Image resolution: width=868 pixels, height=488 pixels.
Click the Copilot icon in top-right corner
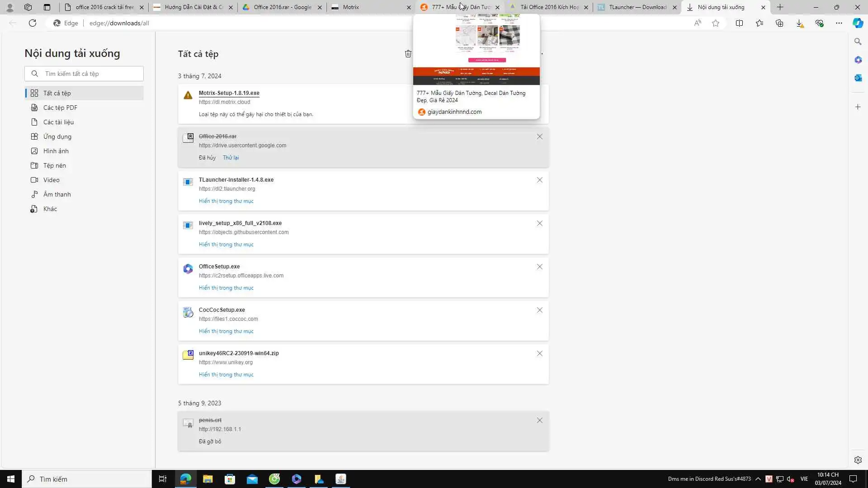(x=858, y=23)
